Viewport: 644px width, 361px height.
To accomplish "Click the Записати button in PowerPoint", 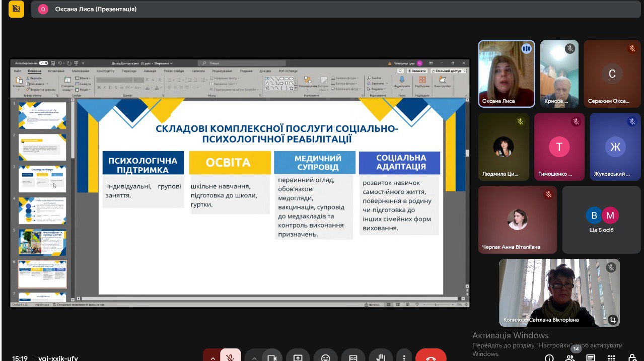I will click(417, 71).
